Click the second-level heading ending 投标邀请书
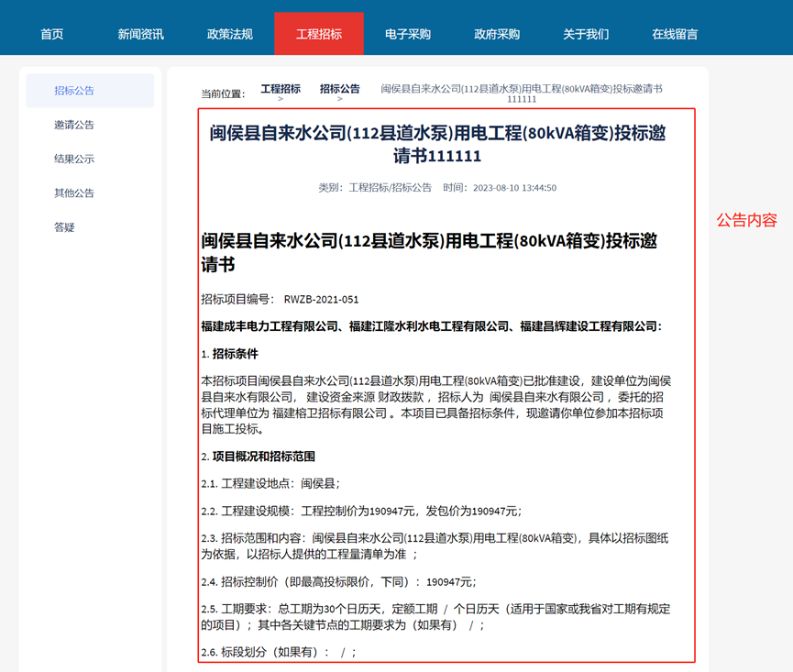 [429, 252]
